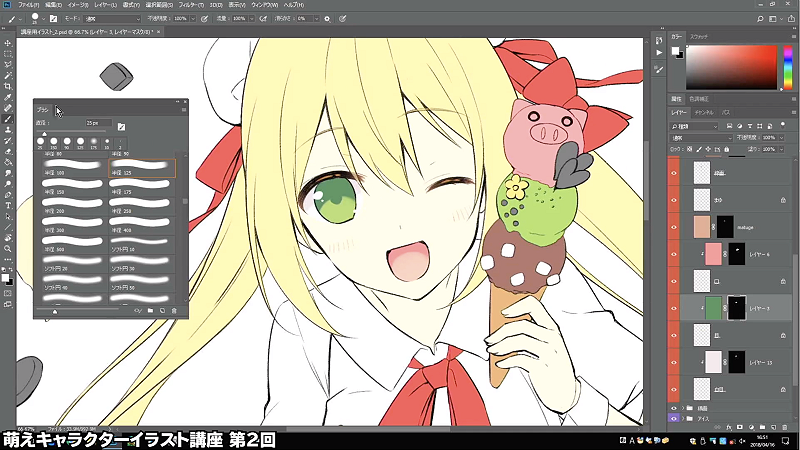
Task: Select the レイヤー 6 pink layer thumbnail
Action: tap(713, 254)
